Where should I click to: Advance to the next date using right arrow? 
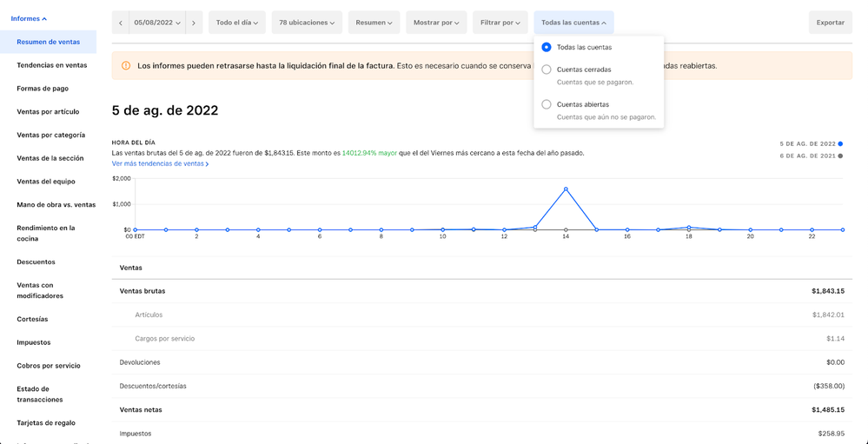point(194,23)
